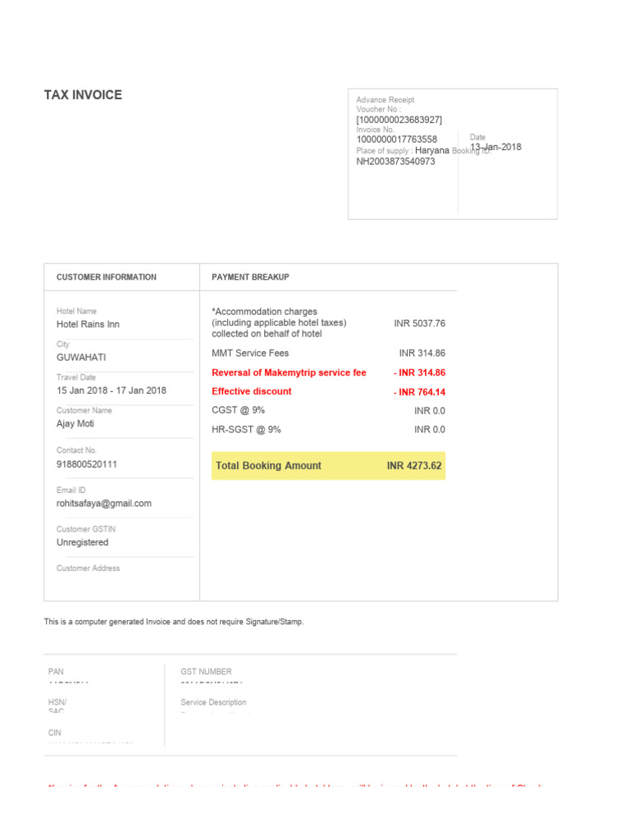The height and width of the screenshot is (840, 630).
Task: Click the travel date 15 Jan 2018 - 17 Jan 2018
Action: tap(111, 390)
